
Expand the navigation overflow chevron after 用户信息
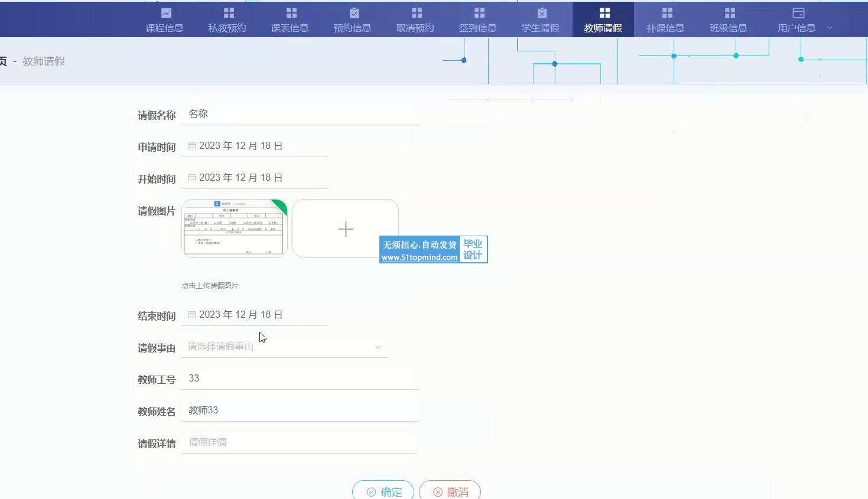coord(830,28)
